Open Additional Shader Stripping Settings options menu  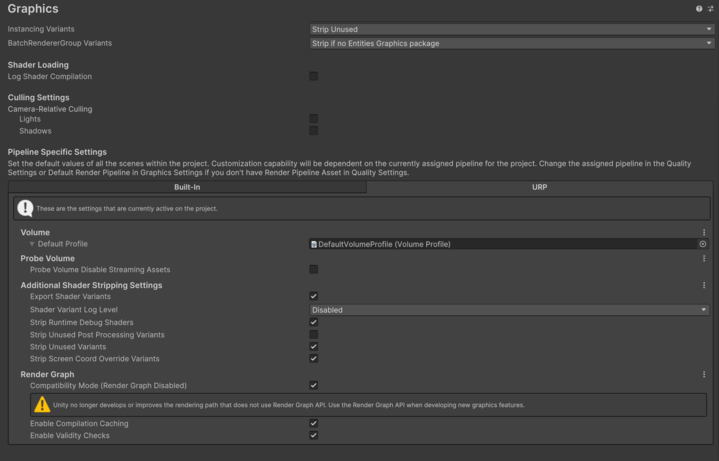coord(704,286)
